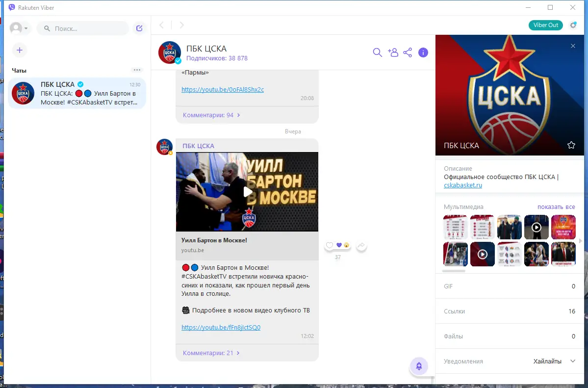Open the first multimedia thumbnail in the panel

point(455,227)
